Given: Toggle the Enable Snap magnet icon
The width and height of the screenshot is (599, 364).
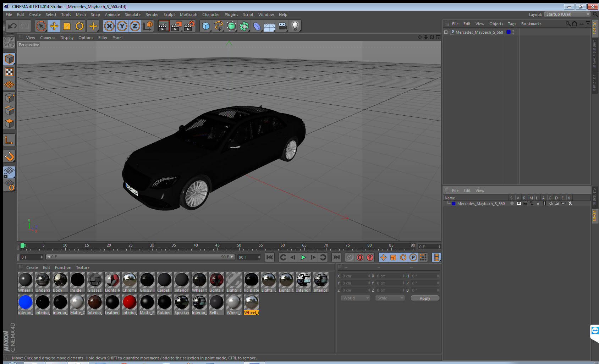Looking at the screenshot, I should pyautogui.click(x=9, y=156).
